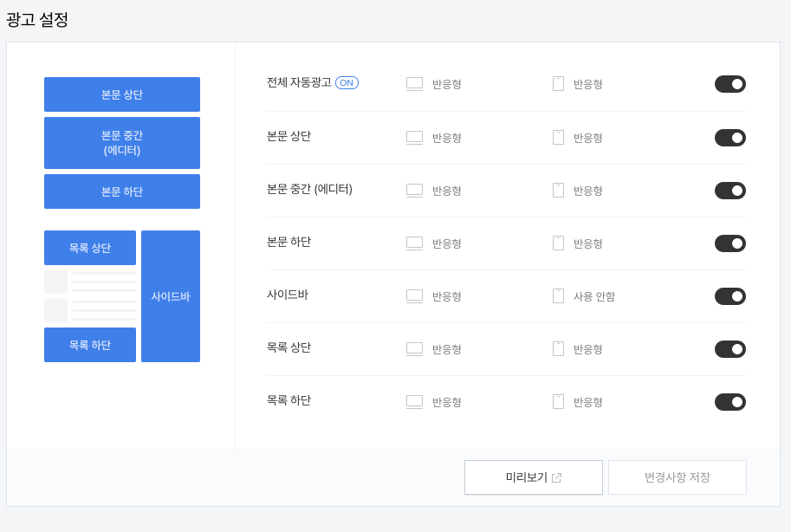This screenshot has height=532, width=791.
Task: Disable the 본문 상단 ad toggle
Action: pos(729,138)
